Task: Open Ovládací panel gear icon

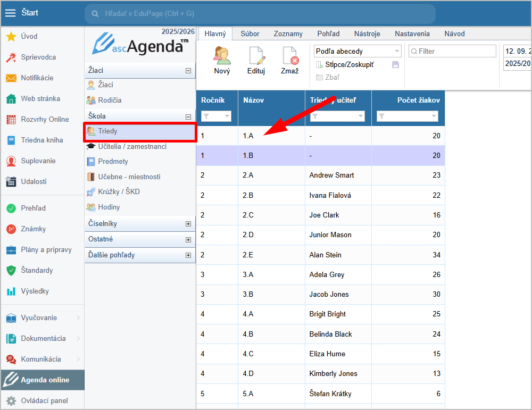Action: point(11,400)
